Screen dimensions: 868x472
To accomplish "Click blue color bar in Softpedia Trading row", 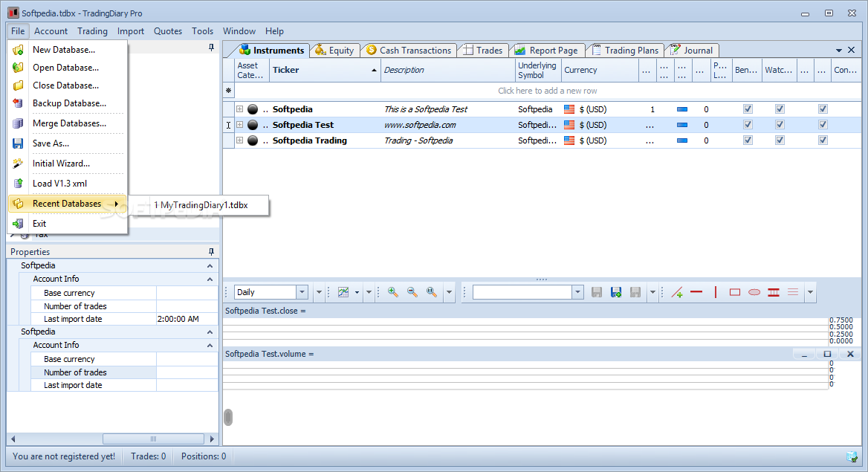I will (x=682, y=140).
